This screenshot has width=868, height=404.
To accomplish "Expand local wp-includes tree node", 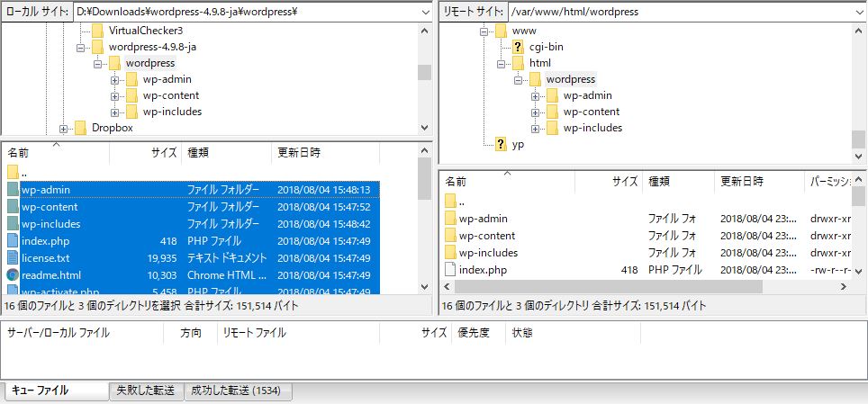I will (x=114, y=112).
